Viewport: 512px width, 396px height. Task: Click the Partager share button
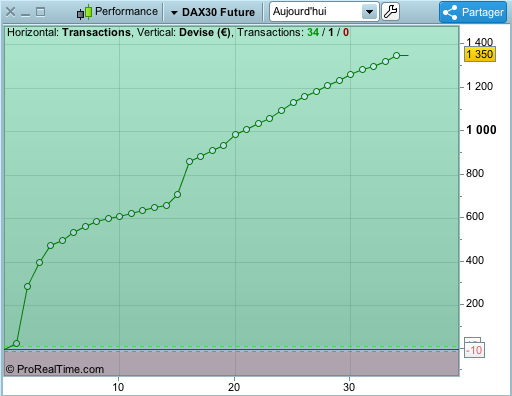(473, 12)
